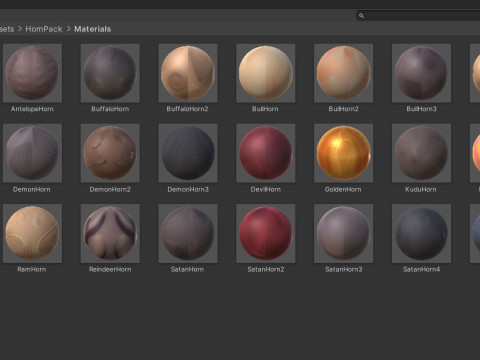Click the BuffaloHorn name label
The image size is (480, 360).
point(110,109)
